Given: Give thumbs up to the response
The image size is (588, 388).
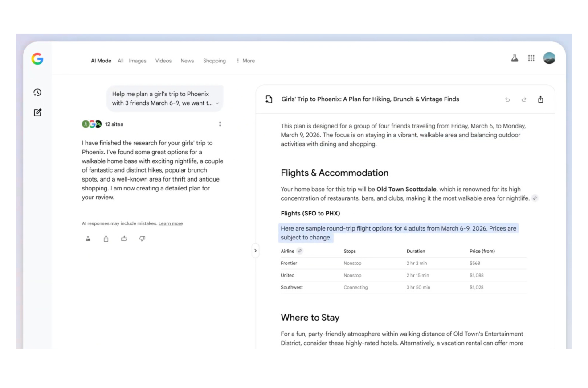Looking at the screenshot, I should [124, 239].
